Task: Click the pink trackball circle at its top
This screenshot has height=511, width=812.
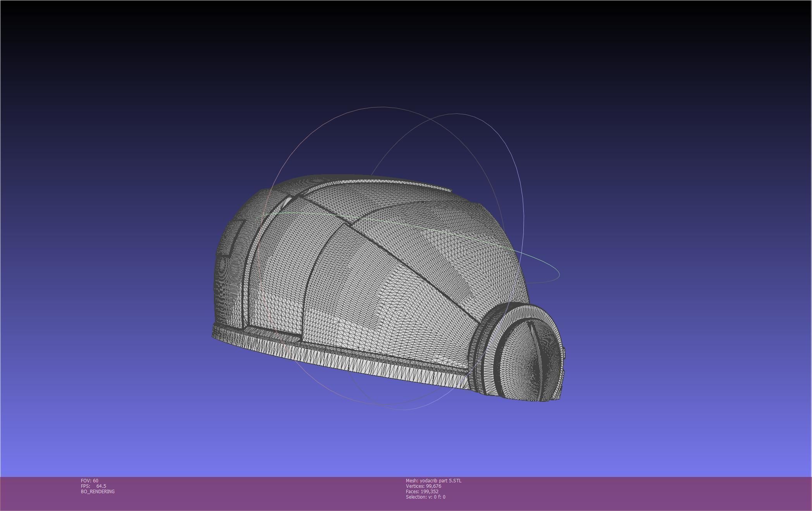Action: click(x=384, y=107)
